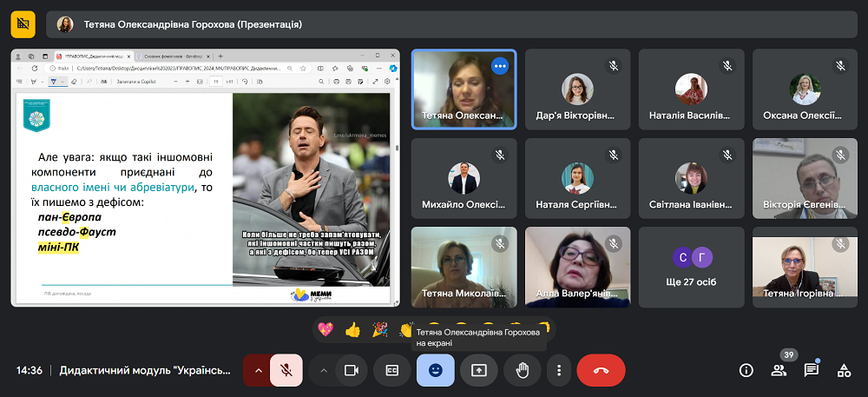868x397 pixels.
Task: Send a heart emoji reaction
Action: (x=326, y=329)
